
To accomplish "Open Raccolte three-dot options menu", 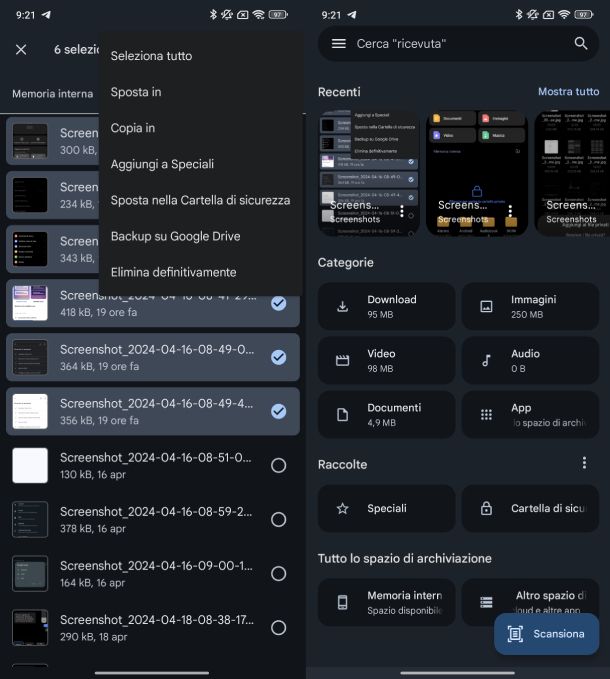I will point(584,463).
